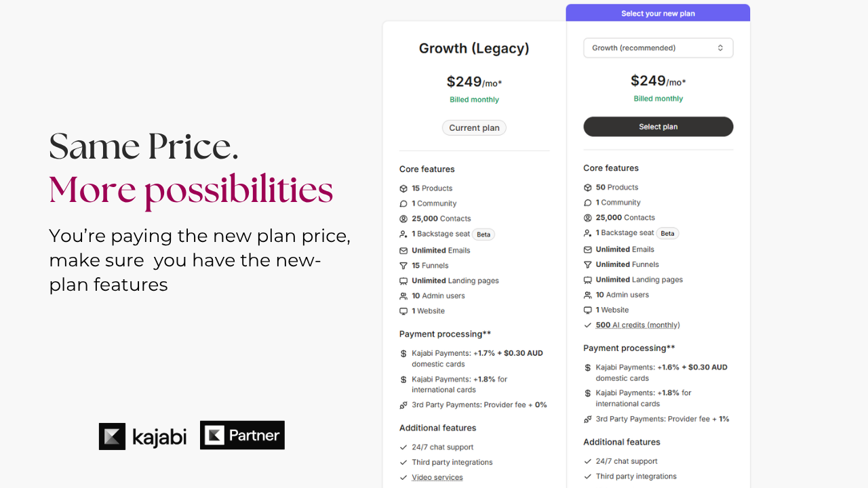Click the Contacts person icon under Growth Legacy
Viewport: 868px width, 488px height.
(403, 219)
